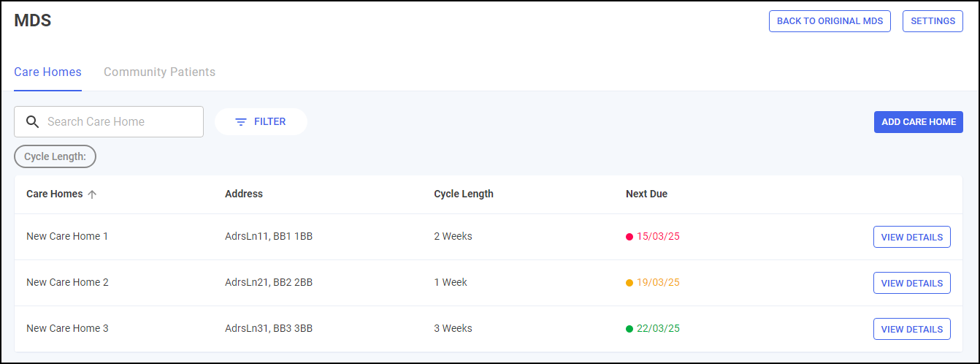Select the Cycle Length filter chip
This screenshot has width=980, height=364.
[55, 156]
